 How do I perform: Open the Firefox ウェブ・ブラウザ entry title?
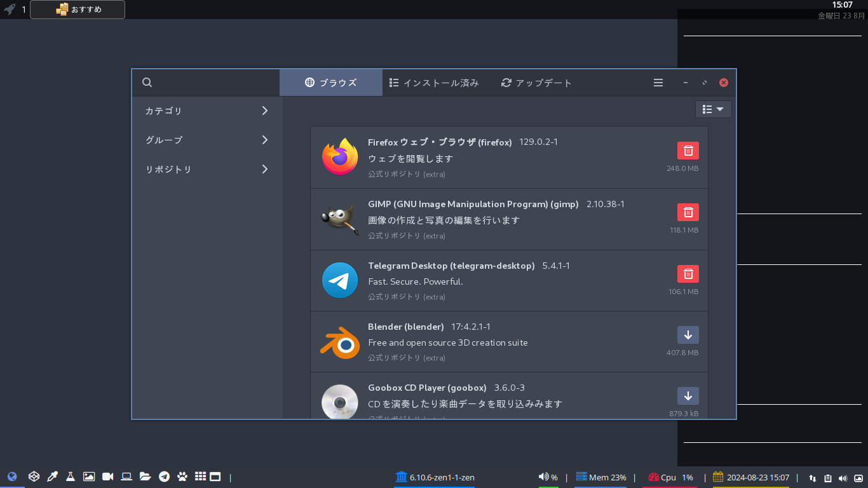440,142
